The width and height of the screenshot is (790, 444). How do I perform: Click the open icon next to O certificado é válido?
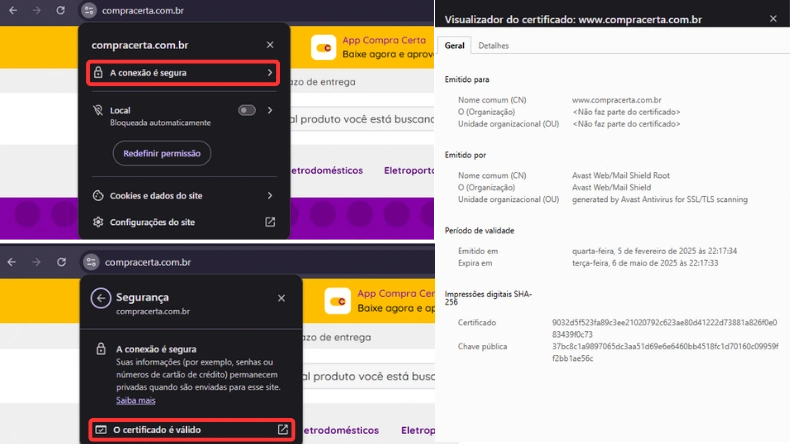click(x=283, y=430)
